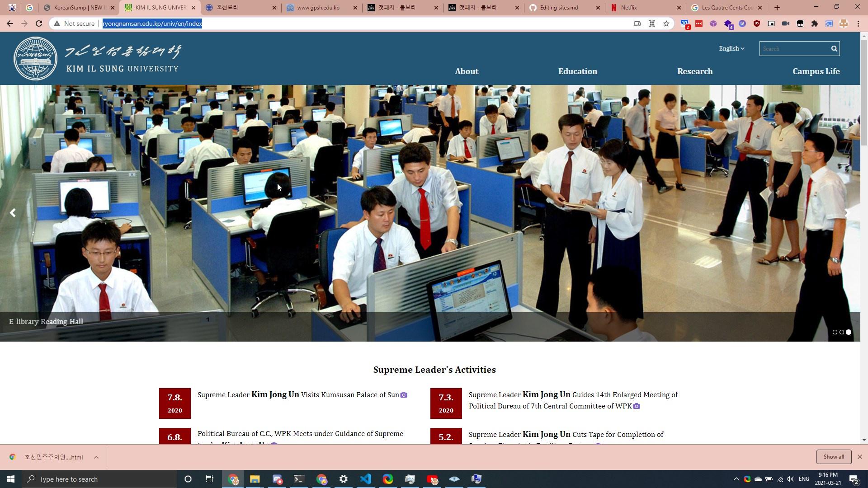This screenshot has height=488, width=868.
Task: Click Kim Il Sung University logo emblem
Action: (x=35, y=59)
